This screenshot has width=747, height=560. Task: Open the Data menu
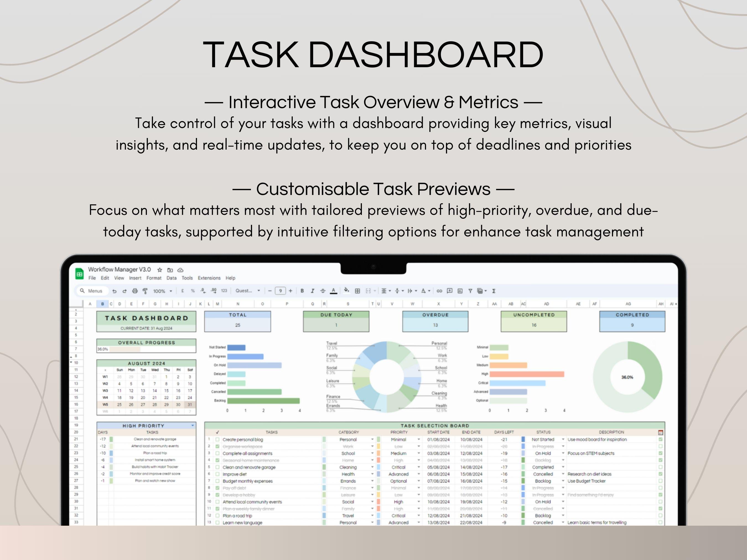click(x=172, y=278)
